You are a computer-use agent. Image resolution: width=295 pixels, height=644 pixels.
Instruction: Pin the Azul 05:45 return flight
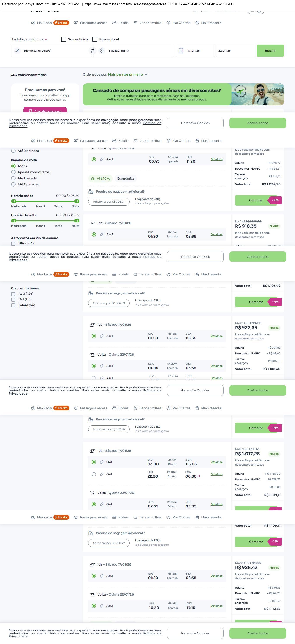[x=102, y=159]
